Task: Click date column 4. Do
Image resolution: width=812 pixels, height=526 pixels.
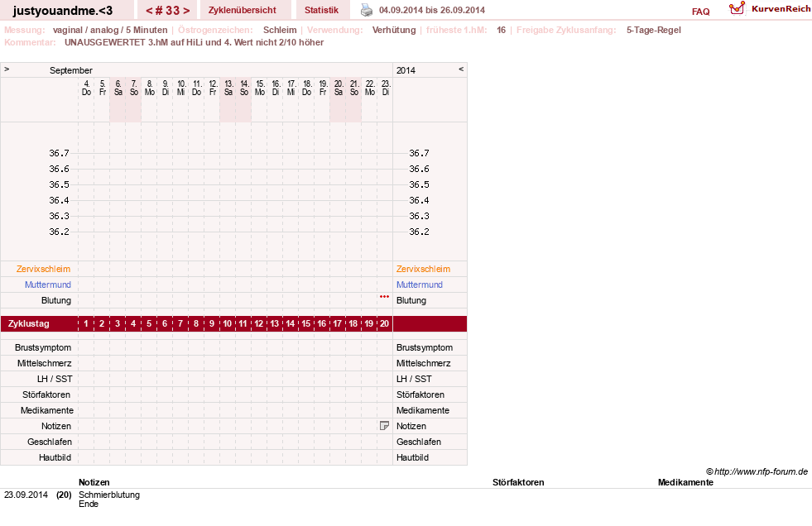Action: point(86,88)
